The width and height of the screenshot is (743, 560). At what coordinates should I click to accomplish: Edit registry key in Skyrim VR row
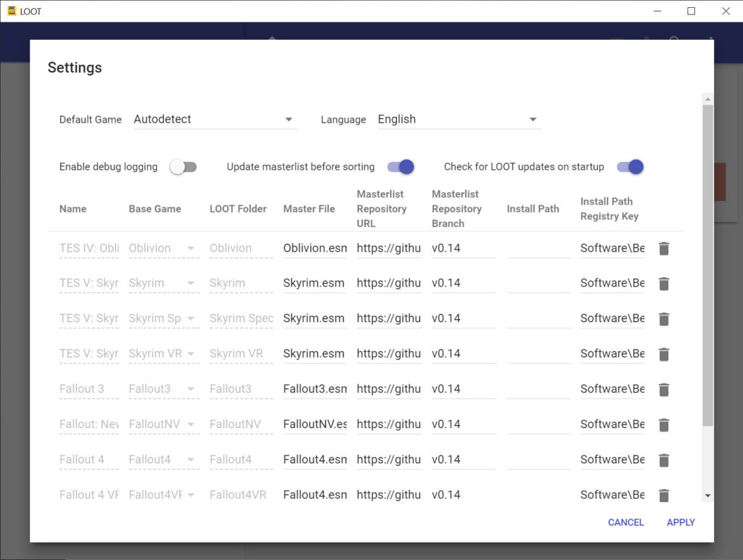click(612, 354)
